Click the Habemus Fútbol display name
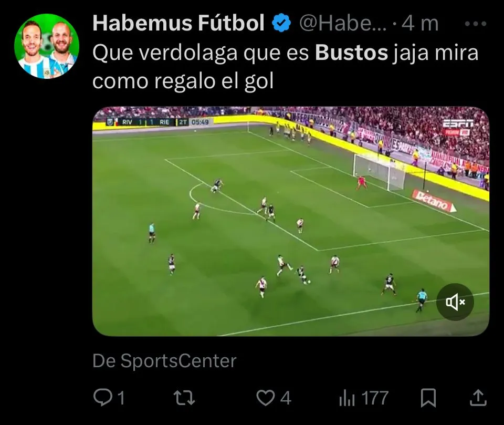The height and width of the screenshot is (425, 504). (x=178, y=23)
